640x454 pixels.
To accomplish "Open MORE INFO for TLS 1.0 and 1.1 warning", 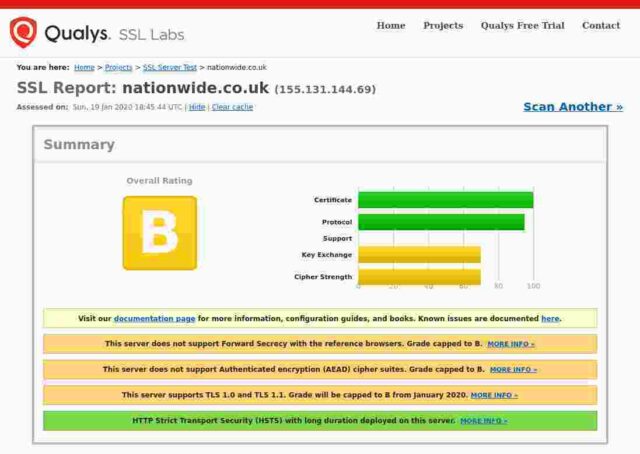I will [494, 395].
